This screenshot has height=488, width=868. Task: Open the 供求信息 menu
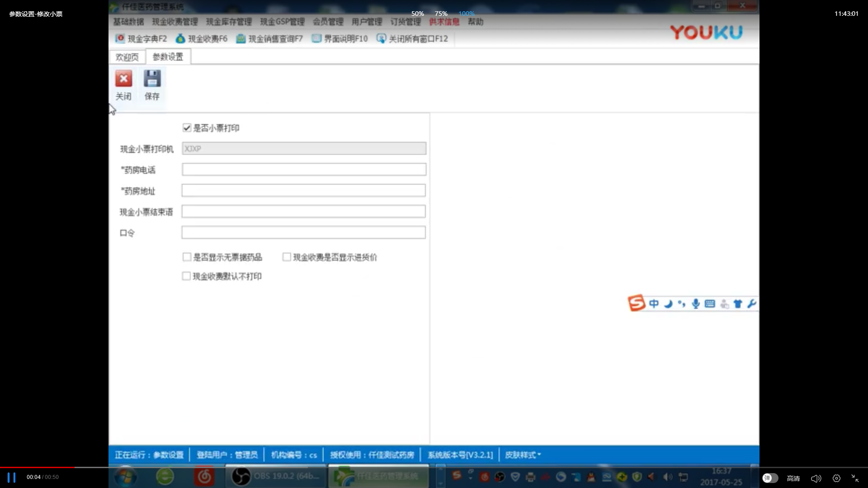click(444, 22)
